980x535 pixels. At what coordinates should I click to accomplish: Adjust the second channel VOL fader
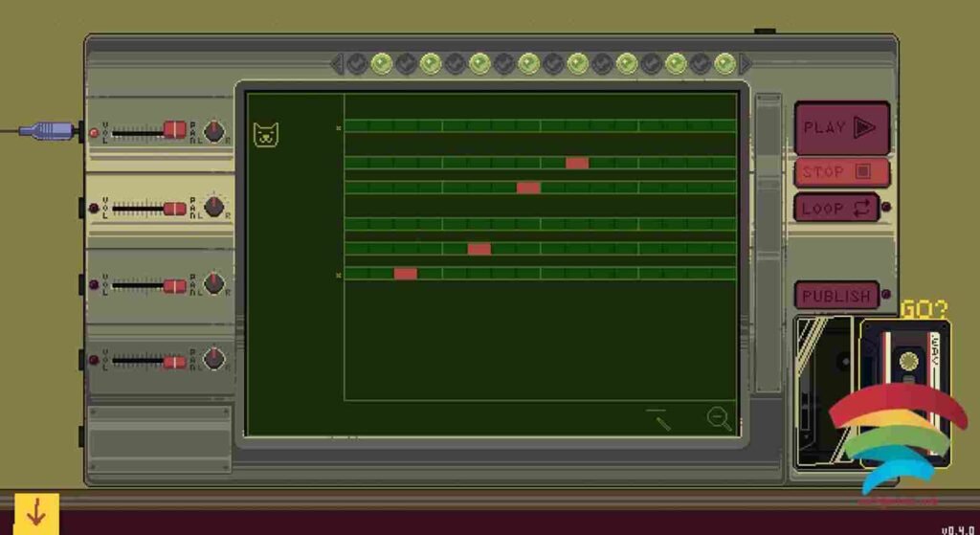click(175, 208)
